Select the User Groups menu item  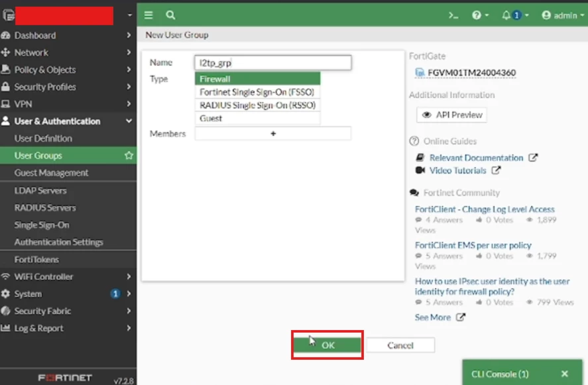[x=68, y=155]
